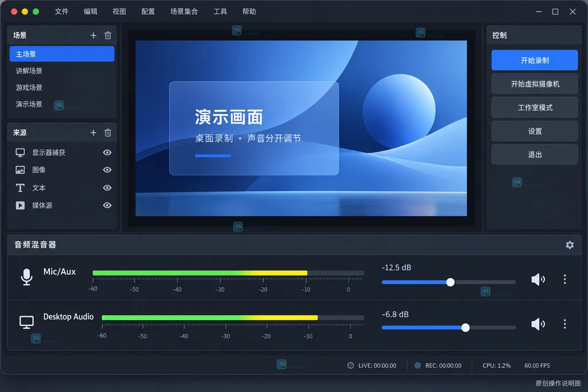Viewport: 588px width, 392px height.
Task: Click the macOS green zoom dot
Action: point(36,11)
